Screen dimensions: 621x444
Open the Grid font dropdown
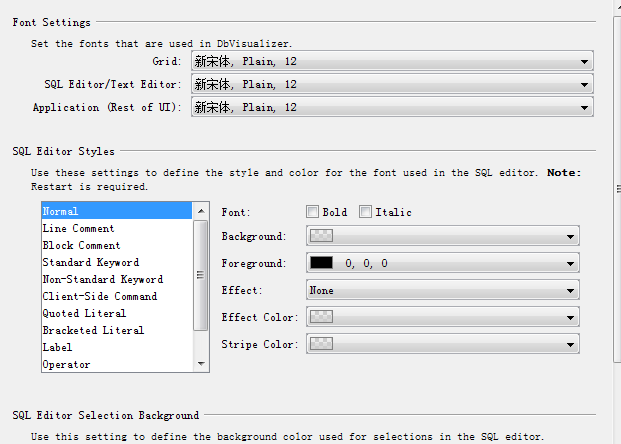tap(392, 61)
